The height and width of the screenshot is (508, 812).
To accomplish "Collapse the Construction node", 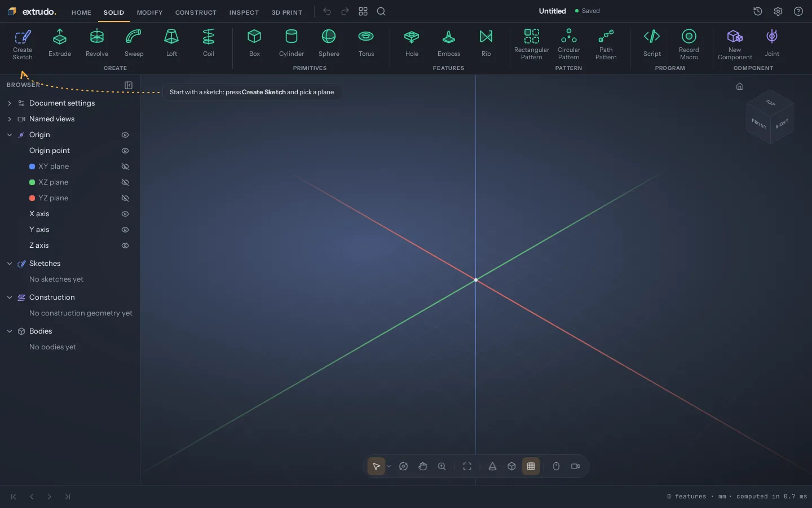I will pyautogui.click(x=10, y=297).
